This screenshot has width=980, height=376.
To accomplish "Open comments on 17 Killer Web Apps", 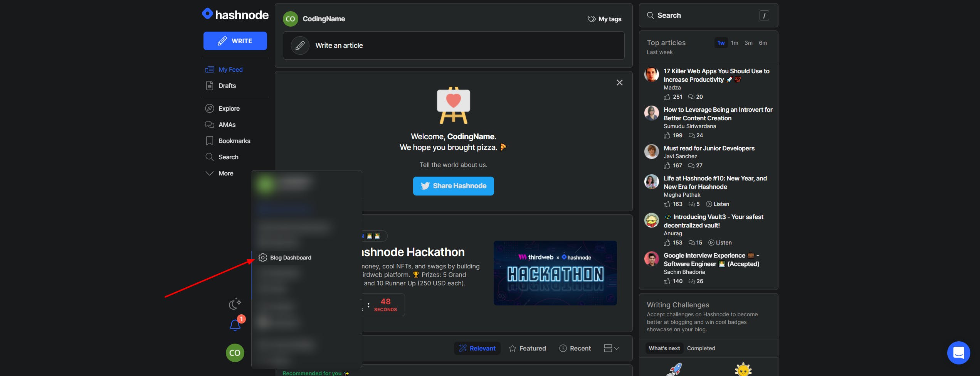I will (x=696, y=97).
